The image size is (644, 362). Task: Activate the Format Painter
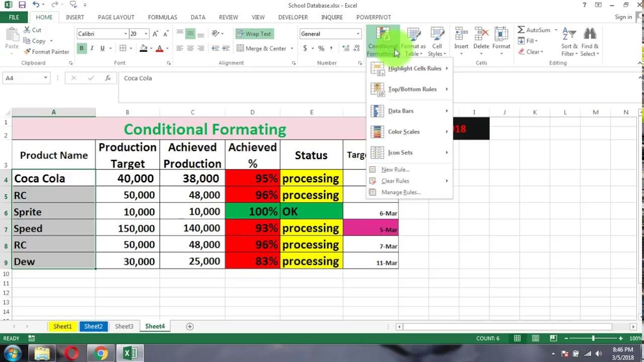[46, 52]
